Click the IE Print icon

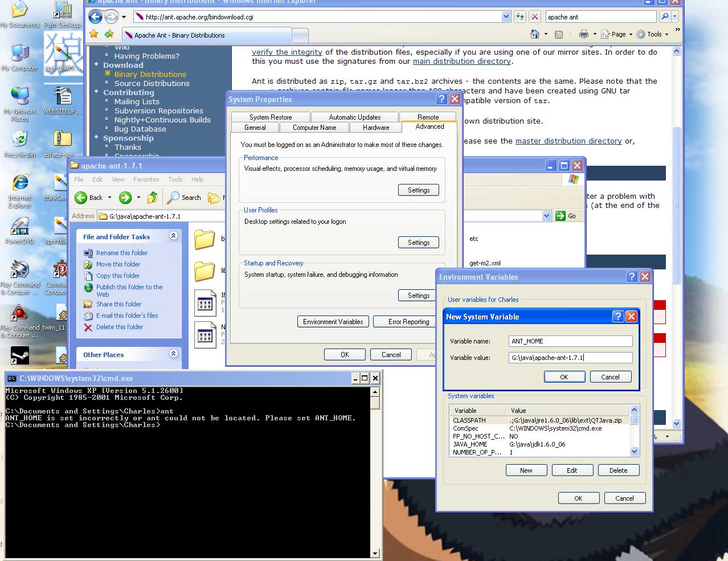(x=583, y=34)
